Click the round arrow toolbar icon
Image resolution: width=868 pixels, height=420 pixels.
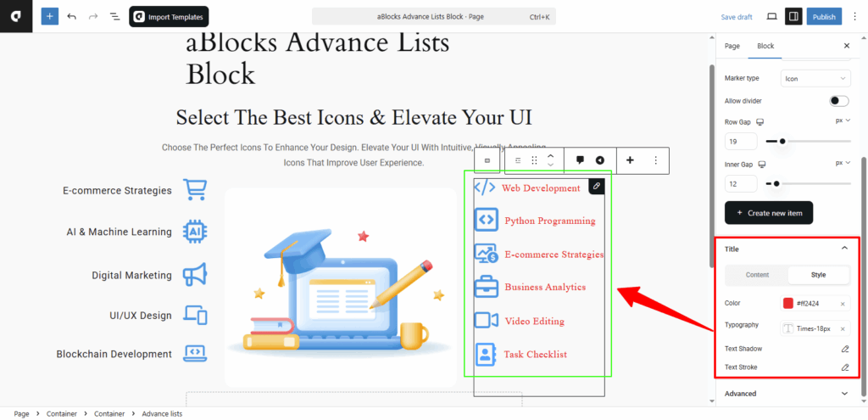coord(599,160)
